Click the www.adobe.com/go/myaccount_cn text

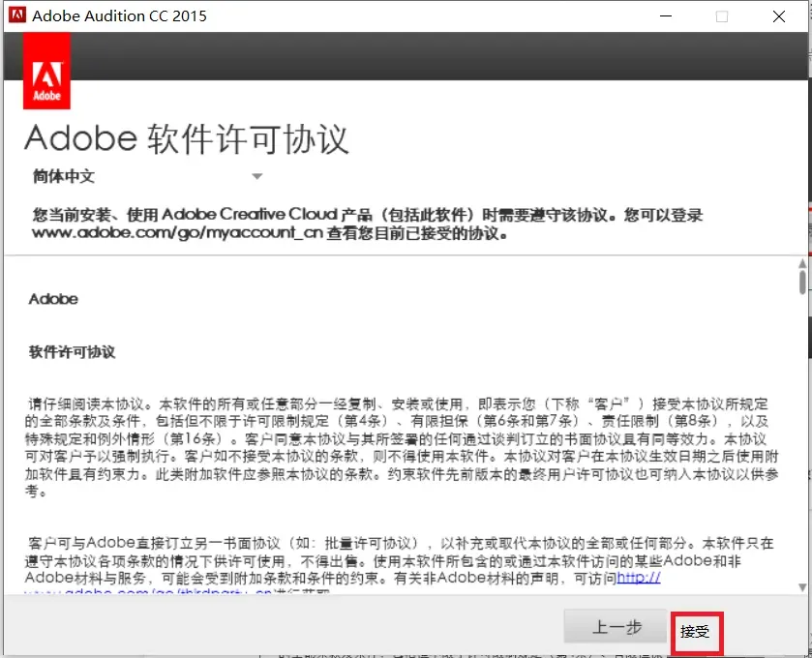[x=177, y=233]
